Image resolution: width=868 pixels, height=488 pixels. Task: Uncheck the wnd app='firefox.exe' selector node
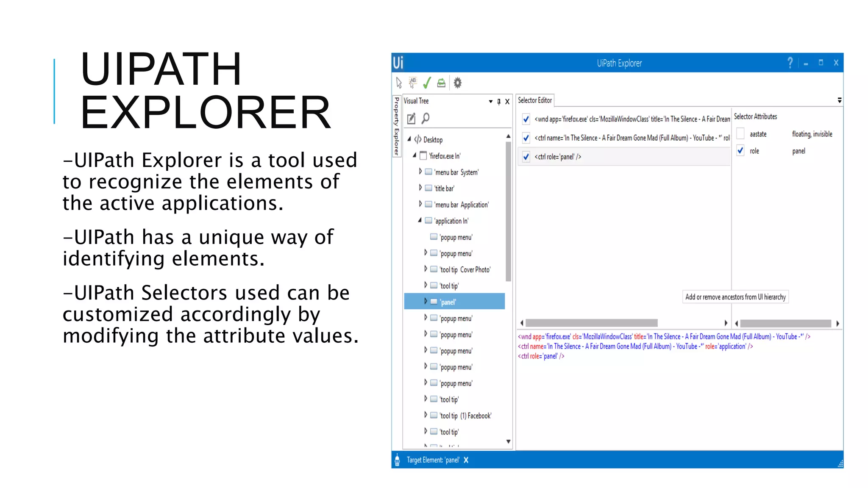pyautogui.click(x=526, y=119)
